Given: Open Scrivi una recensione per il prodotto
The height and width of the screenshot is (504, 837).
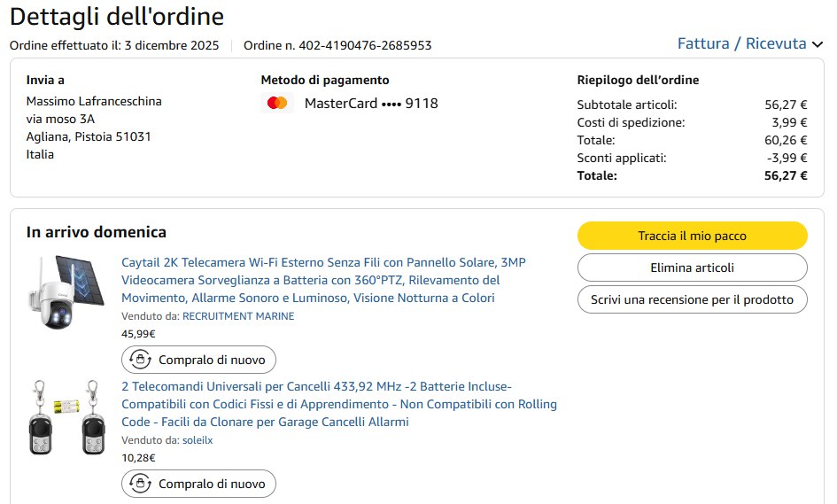Looking at the screenshot, I should (692, 299).
